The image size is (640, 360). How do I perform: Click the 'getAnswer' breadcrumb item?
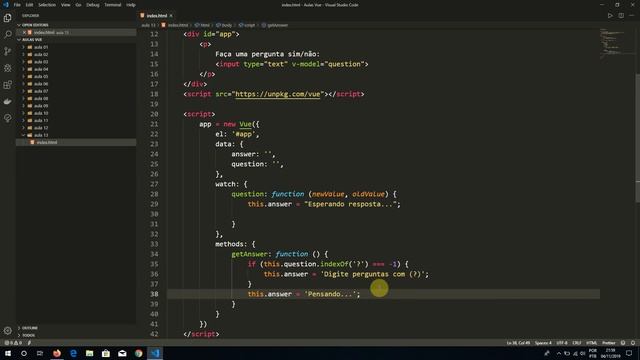(x=278, y=25)
